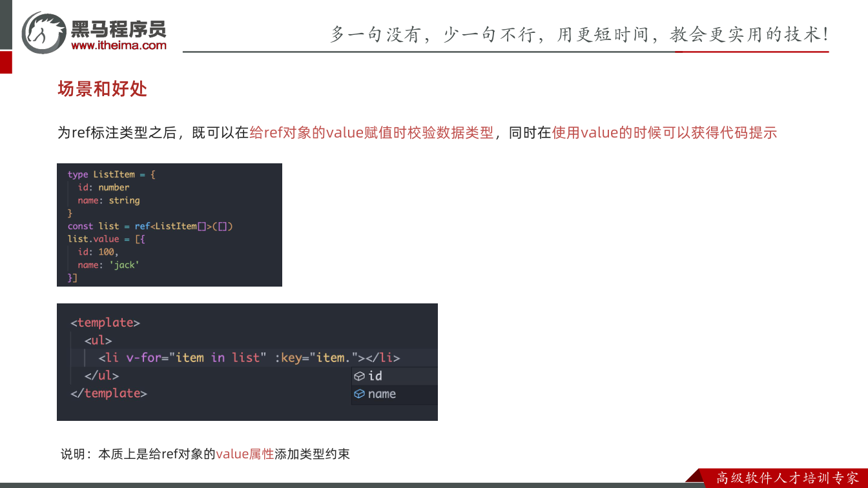The image size is (868, 488).
Task: Choose the "name" autocomplete suggestion
Action: [395, 394]
